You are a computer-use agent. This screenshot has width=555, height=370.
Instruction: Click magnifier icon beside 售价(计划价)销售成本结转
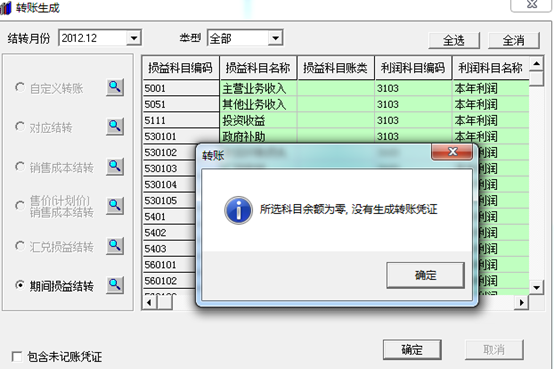point(115,206)
